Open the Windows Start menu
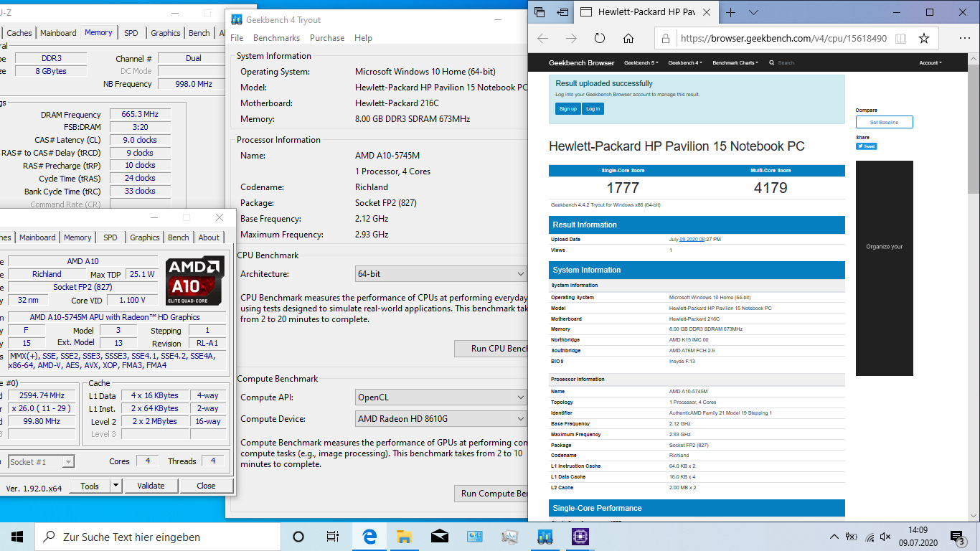980x551 pixels. click(x=17, y=537)
